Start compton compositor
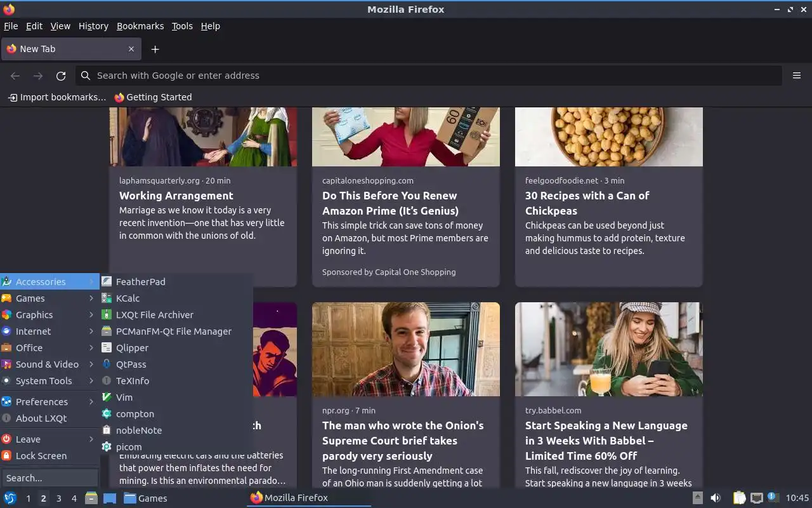 click(176, 413)
